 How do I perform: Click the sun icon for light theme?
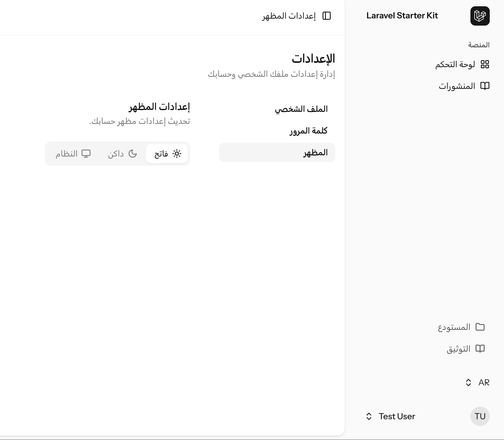pyautogui.click(x=177, y=154)
